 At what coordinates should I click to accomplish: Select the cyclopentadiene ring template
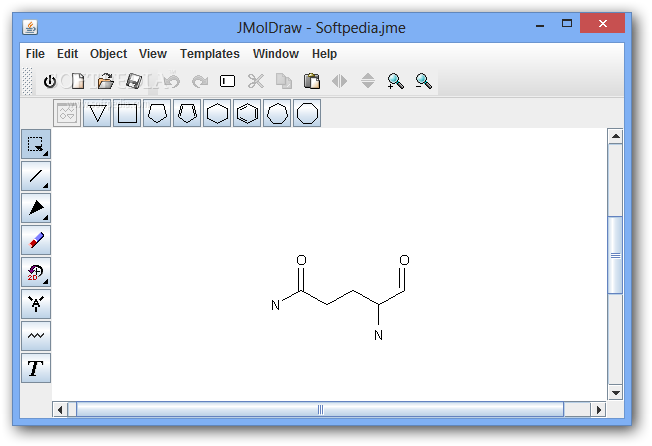click(187, 113)
